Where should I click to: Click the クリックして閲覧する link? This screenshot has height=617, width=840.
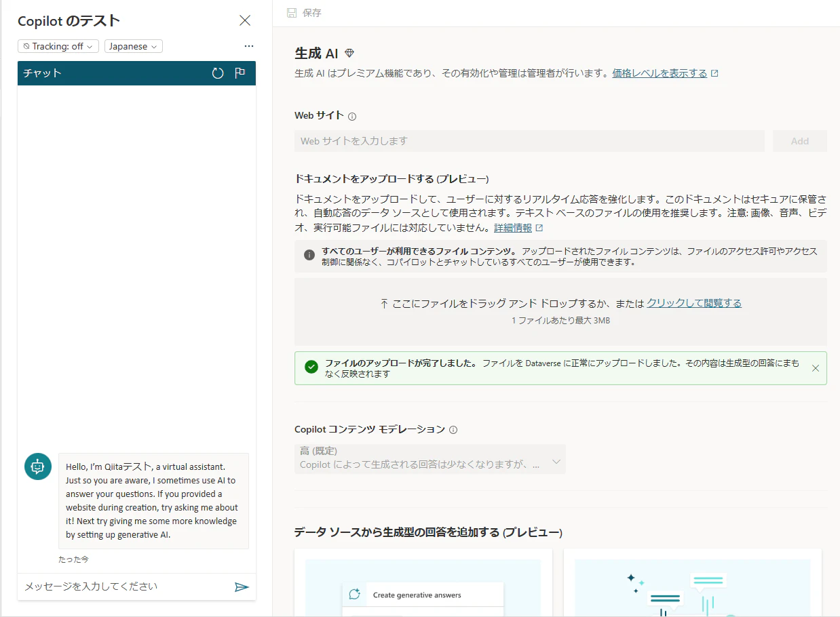694,303
